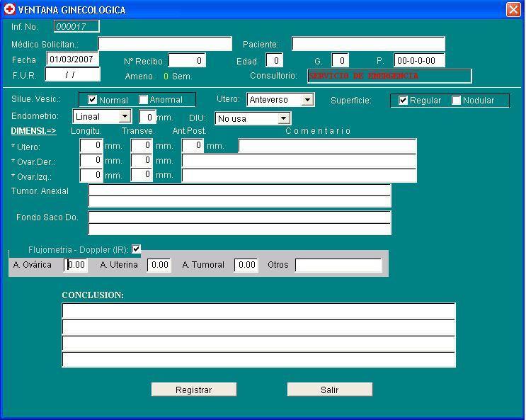Click the A. Uterina value field
This screenshot has width=526, height=420.
[159, 265]
